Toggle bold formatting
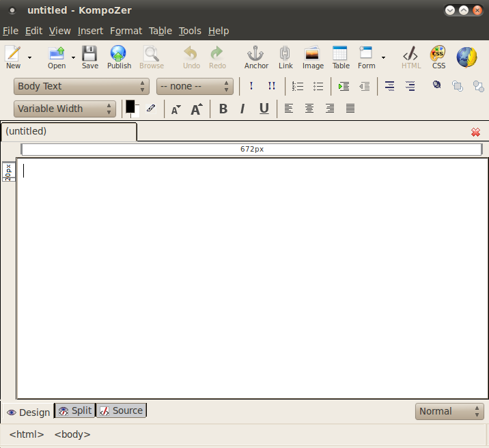This screenshot has width=489, height=448. pos(223,109)
